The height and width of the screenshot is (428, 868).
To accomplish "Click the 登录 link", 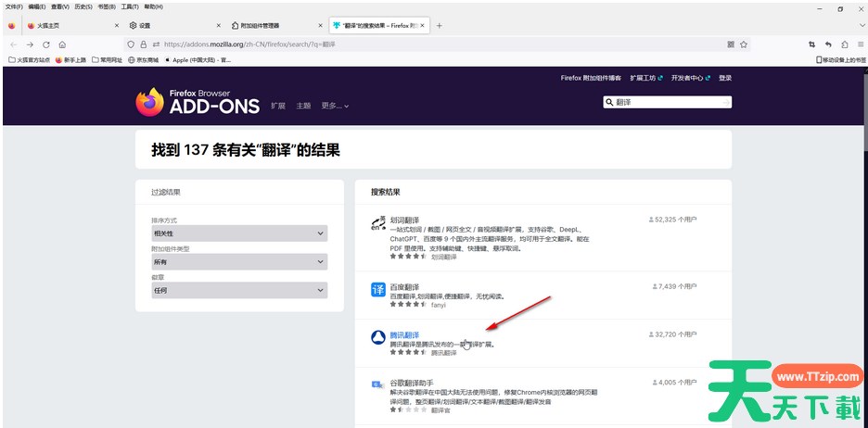I will tap(724, 79).
